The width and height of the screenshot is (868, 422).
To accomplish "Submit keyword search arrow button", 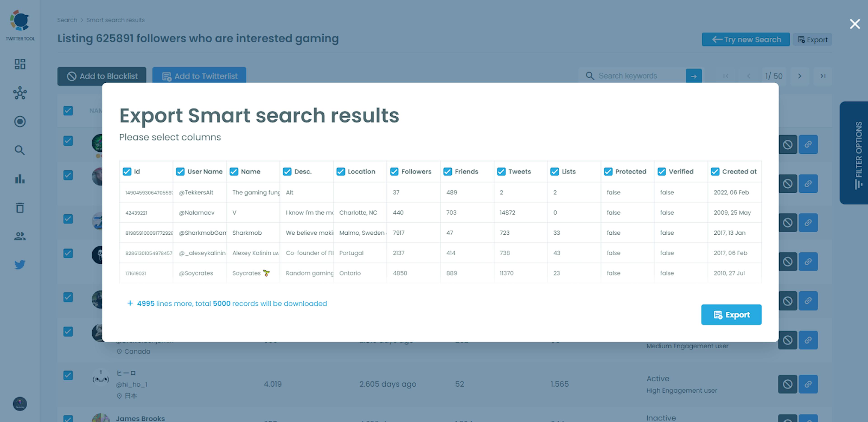I will (x=694, y=76).
